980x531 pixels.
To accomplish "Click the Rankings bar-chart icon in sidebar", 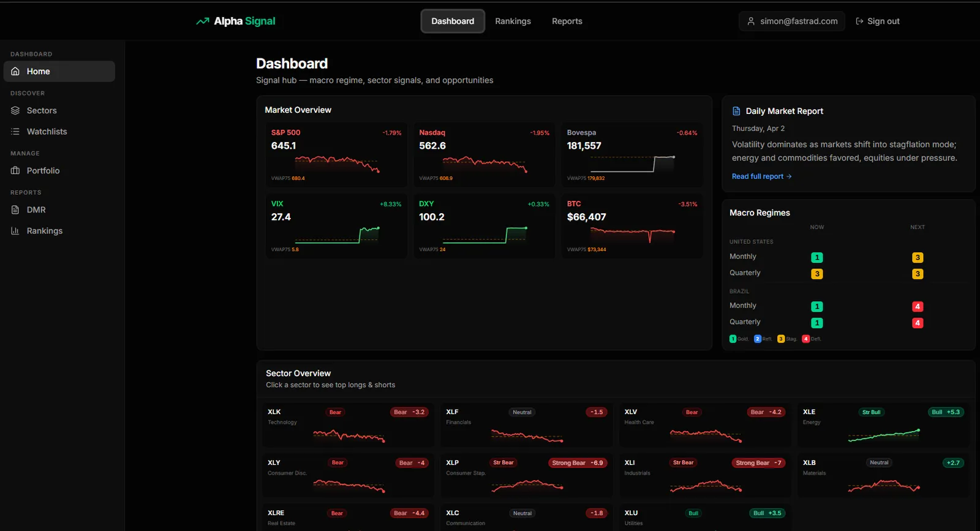I will [x=15, y=230].
